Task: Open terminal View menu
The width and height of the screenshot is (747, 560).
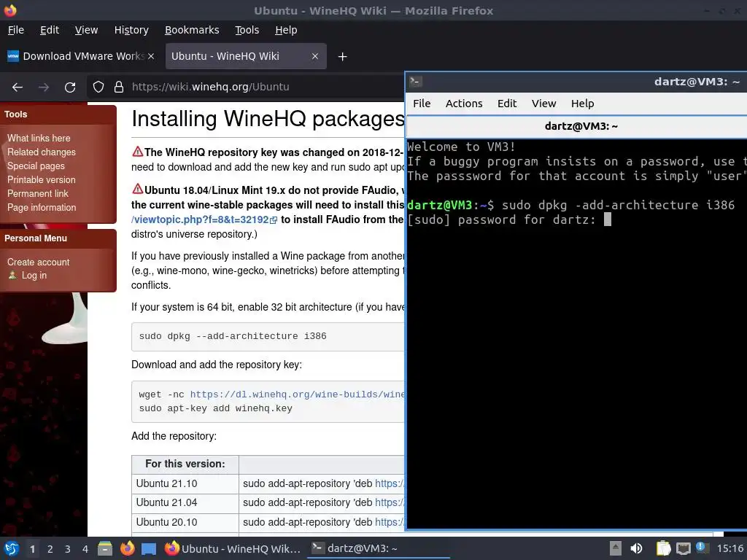Action: pyautogui.click(x=543, y=104)
